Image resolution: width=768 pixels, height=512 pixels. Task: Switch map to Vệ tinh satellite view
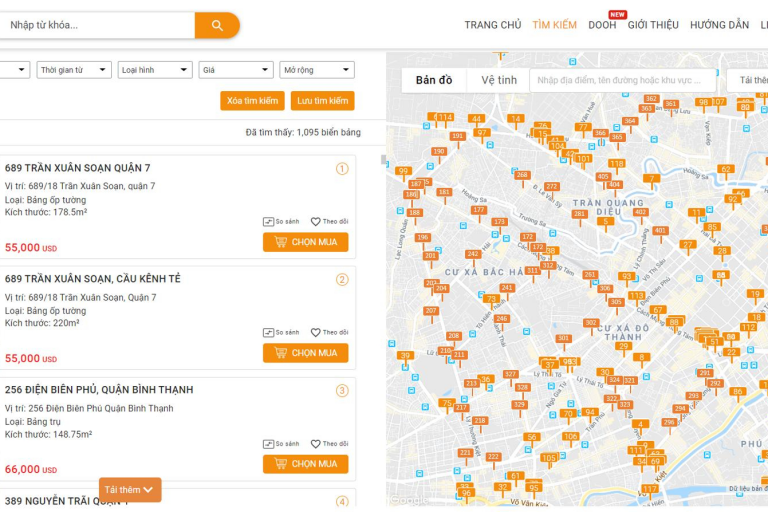(x=499, y=80)
